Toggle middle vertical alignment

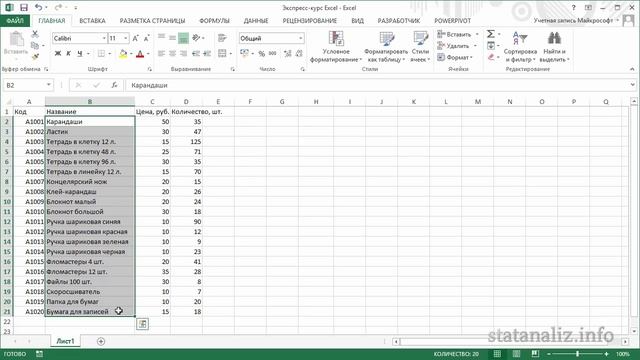[172, 38]
